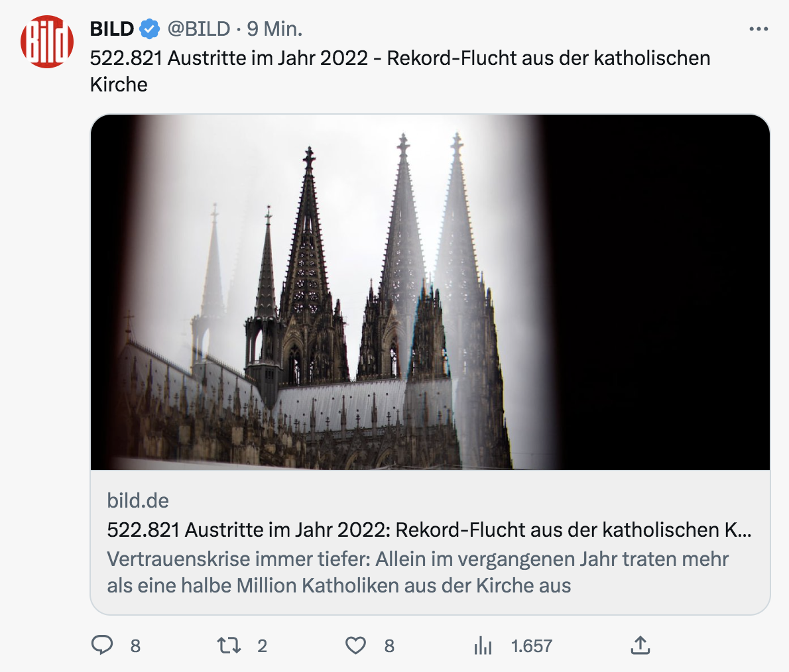Open the BILD display name link
The height and width of the screenshot is (672, 789).
click(111, 29)
